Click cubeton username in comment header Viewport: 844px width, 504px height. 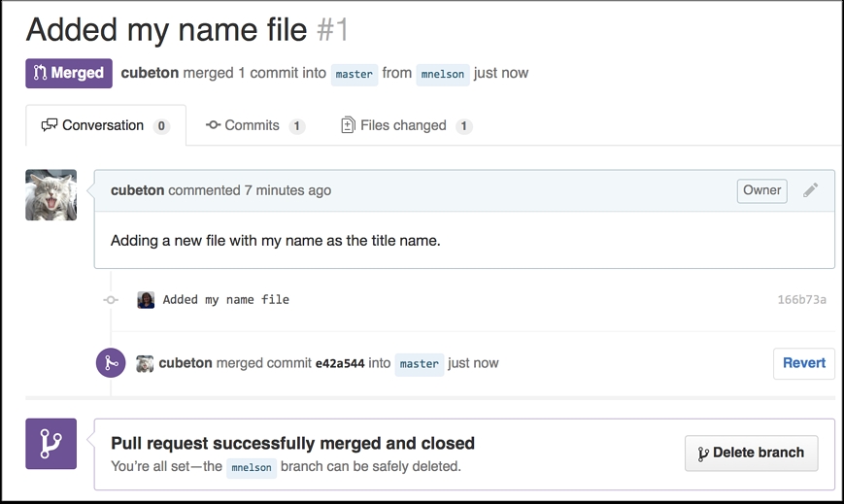(137, 190)
